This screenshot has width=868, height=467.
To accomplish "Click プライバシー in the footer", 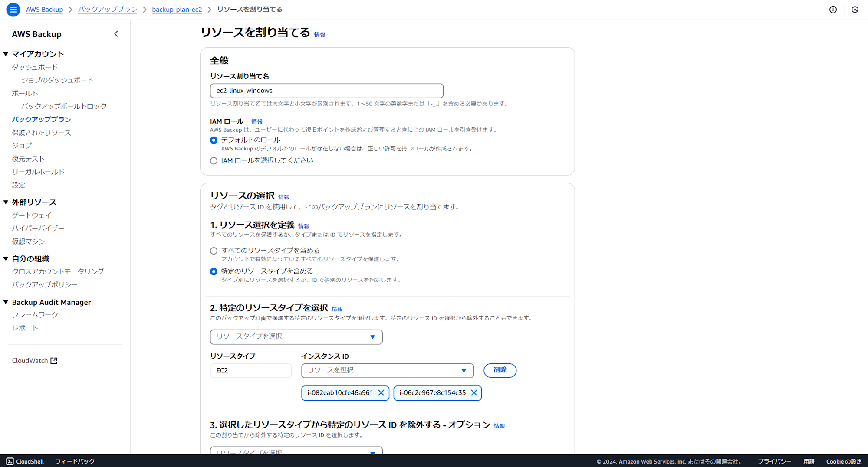I will coord(774,461).
